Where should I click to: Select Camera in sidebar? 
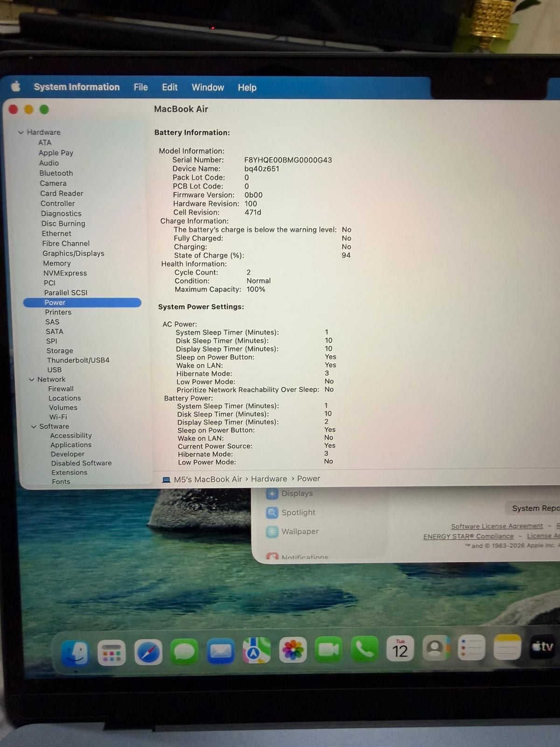(53, 183)
